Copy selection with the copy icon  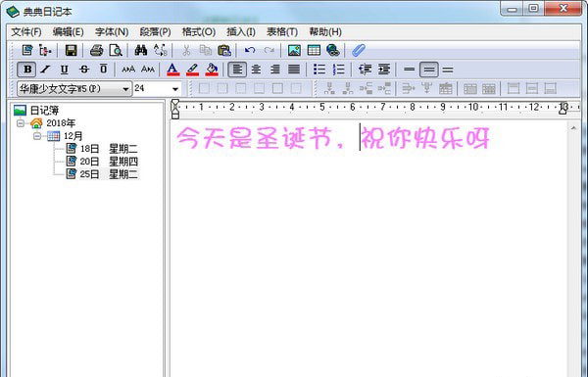pyautogui.click(x=205, y=50)
